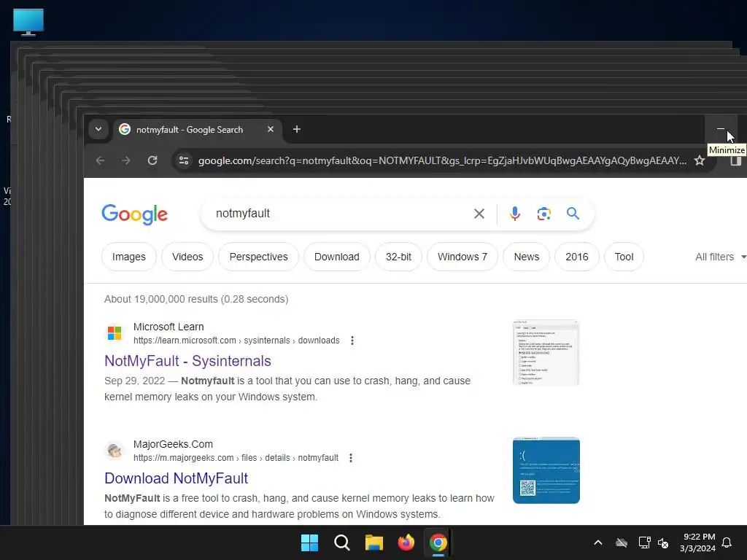Image resolution: width=747 pixels, height=560 pixels.
Task: Submit search with magnifier icon
Action: point(573,214)
